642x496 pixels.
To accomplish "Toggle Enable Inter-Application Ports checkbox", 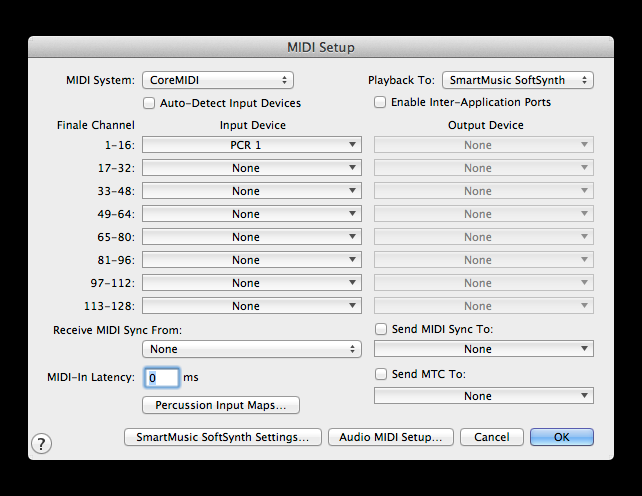I will (x=380, y=102).
